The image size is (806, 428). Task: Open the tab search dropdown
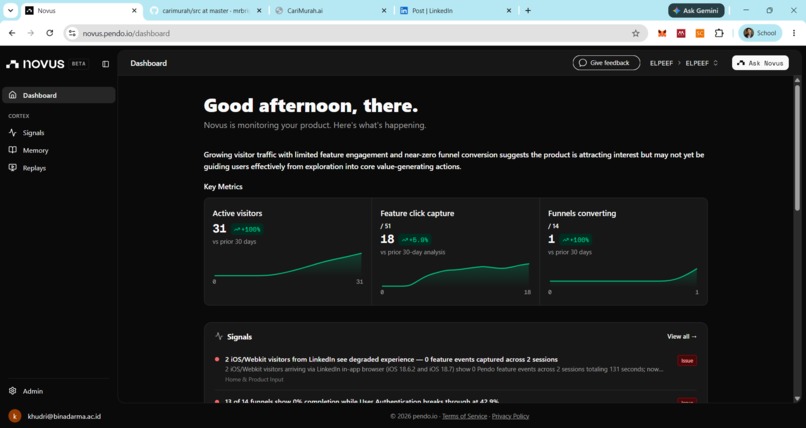coord(10,10)
